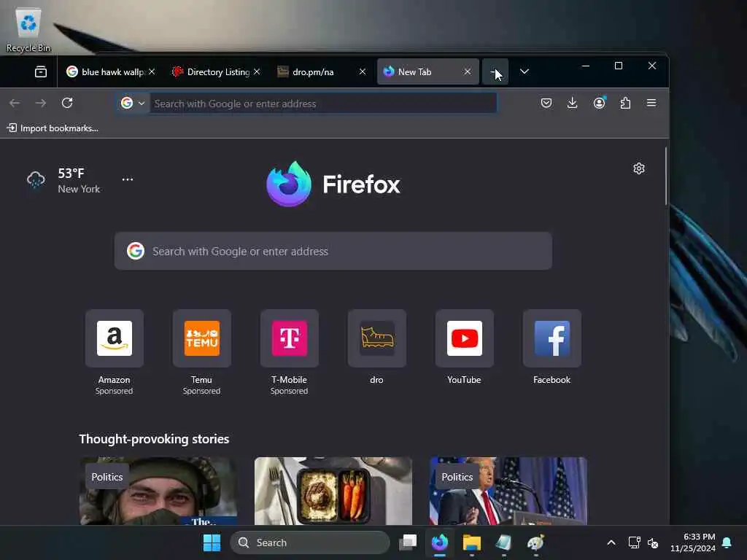Show hidden system tray icons

pyautogui.click(x=611, y=542)
